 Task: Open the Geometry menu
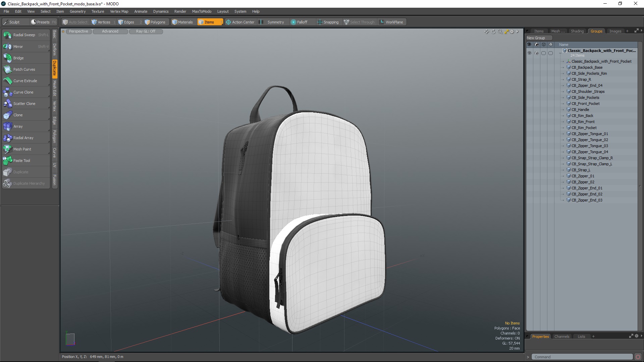click(x=77, y=11)
